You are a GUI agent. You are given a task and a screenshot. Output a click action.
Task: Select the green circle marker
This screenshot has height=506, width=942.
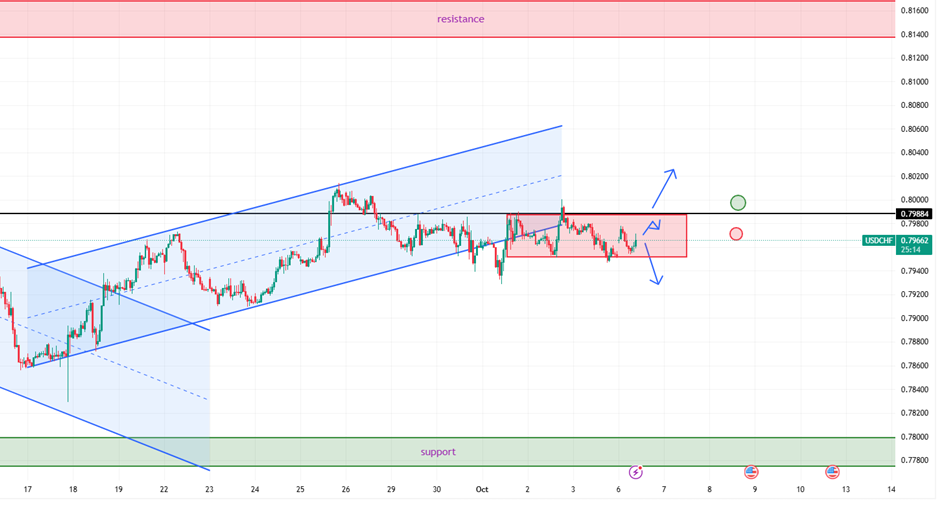click(x=738, y=203)
